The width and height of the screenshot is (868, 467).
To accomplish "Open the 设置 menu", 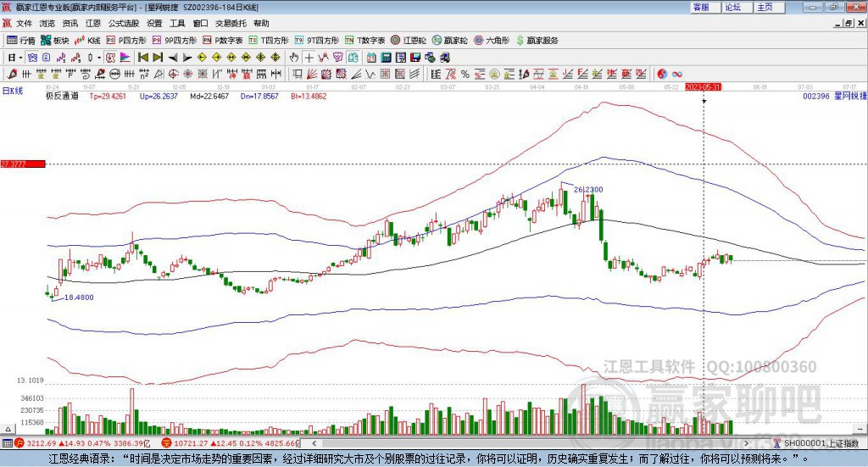I will (154, 23).
